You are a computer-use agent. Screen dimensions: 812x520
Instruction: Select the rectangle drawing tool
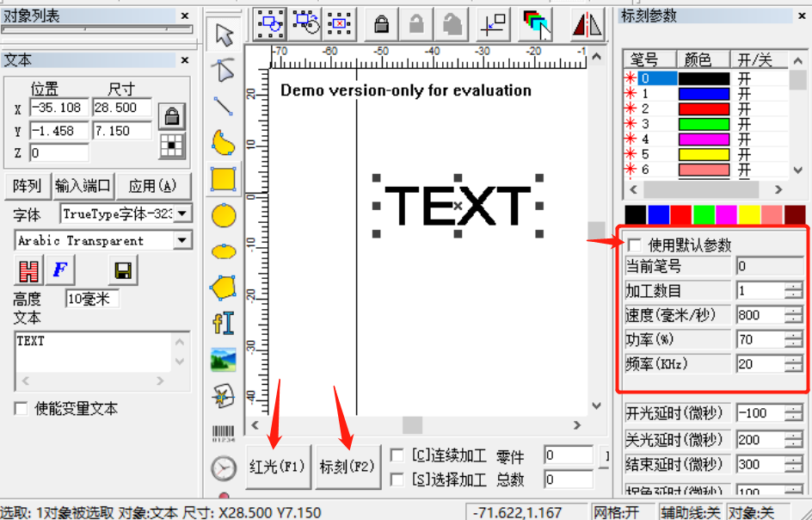[224, 179]
